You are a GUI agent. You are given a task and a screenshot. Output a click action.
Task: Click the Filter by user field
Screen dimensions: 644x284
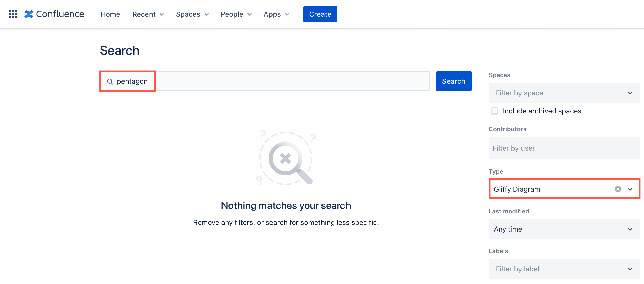(564, 148)
